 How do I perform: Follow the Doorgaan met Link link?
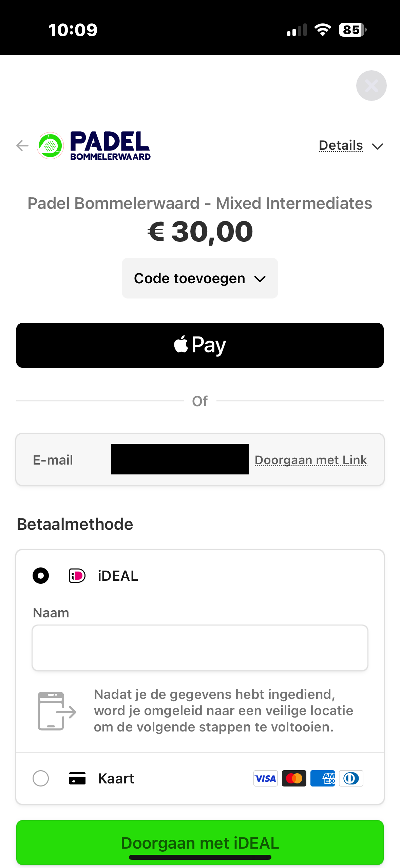click(x=311, y=460)
